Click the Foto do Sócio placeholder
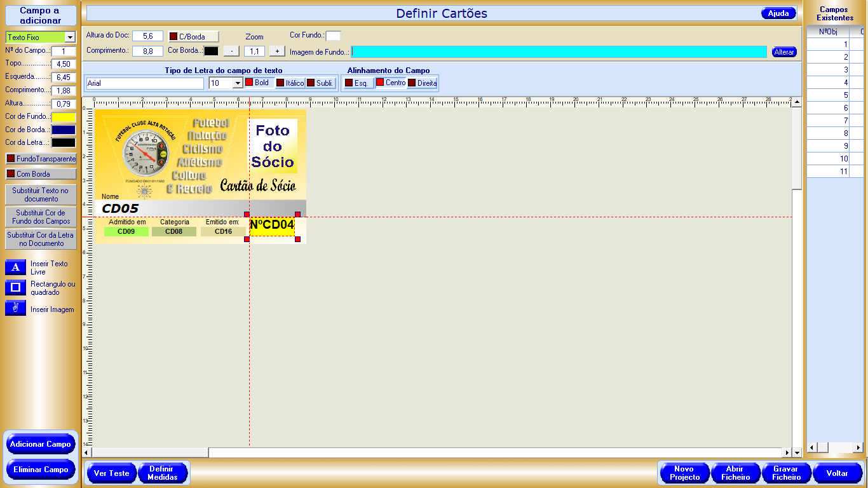 pos(273,146)
